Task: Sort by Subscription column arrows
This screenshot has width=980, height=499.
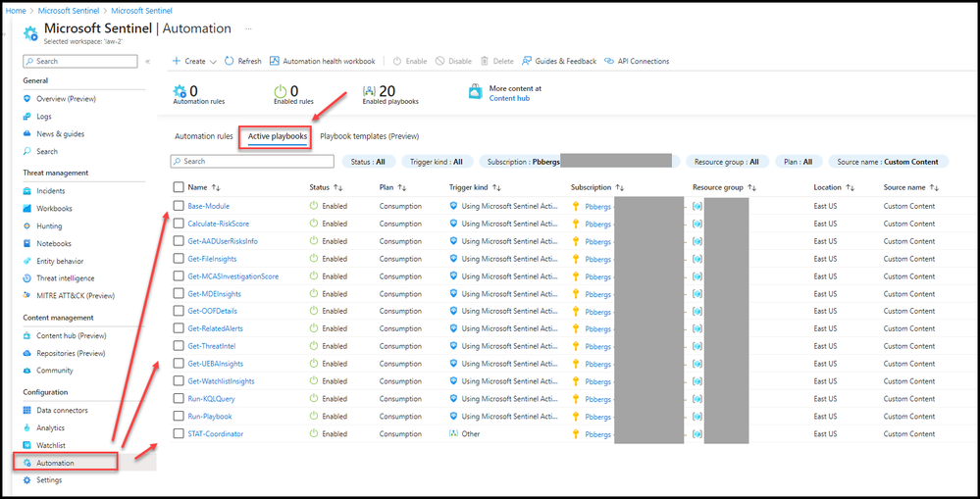Action: pyautogui.click(x=620, y=187)
